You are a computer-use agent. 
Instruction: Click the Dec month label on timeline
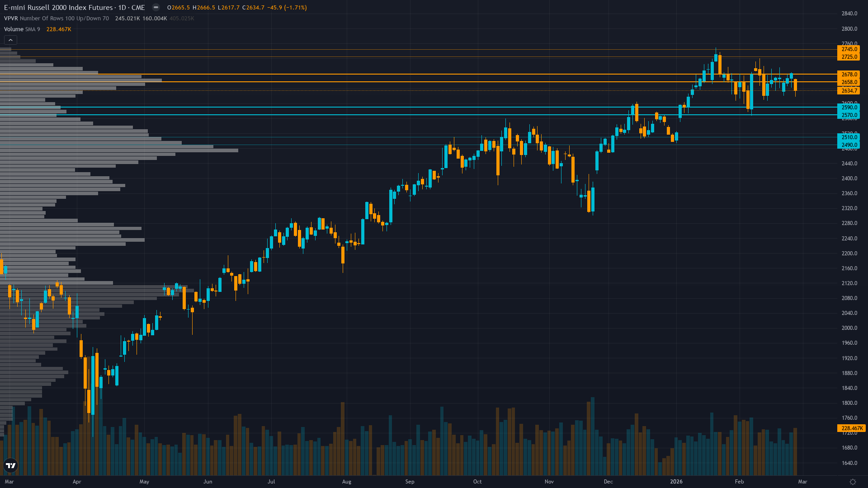click(x=609, y=482)
